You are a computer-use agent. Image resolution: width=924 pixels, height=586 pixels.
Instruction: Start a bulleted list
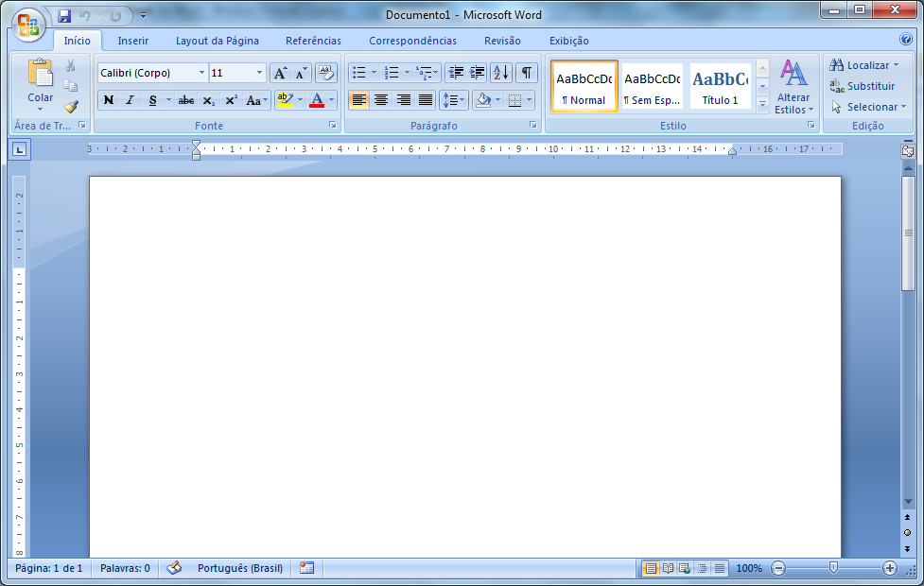tap(358, 73)
